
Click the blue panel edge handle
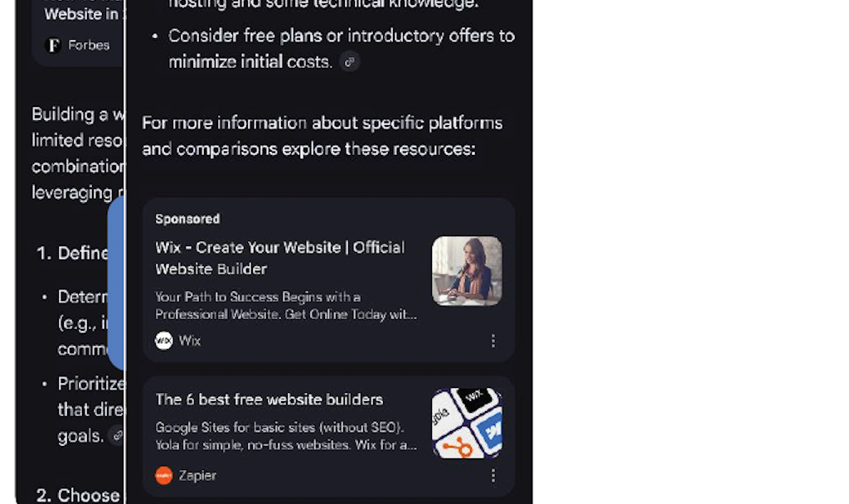pyautogui.click(x=116, y=283)
